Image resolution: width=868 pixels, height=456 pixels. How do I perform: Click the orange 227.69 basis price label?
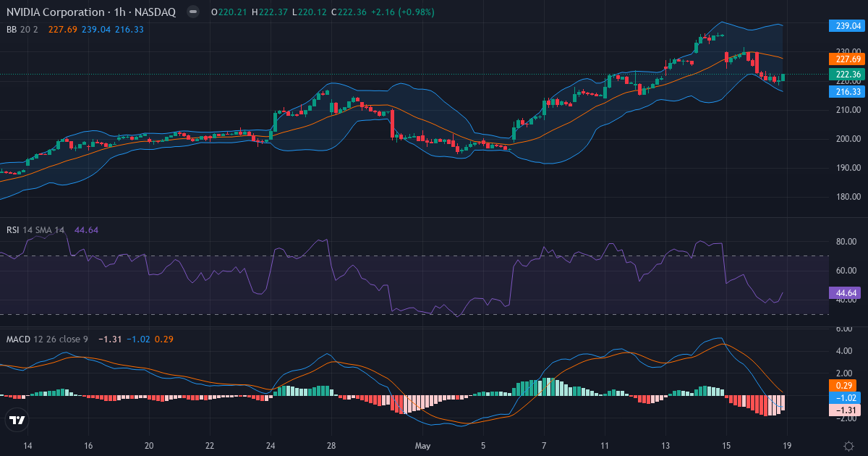pos(848,59)
